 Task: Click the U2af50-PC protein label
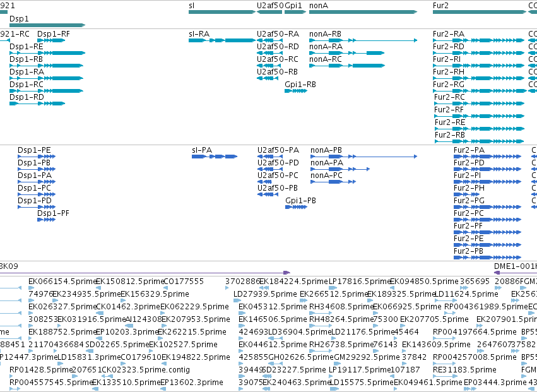[278, 175]
